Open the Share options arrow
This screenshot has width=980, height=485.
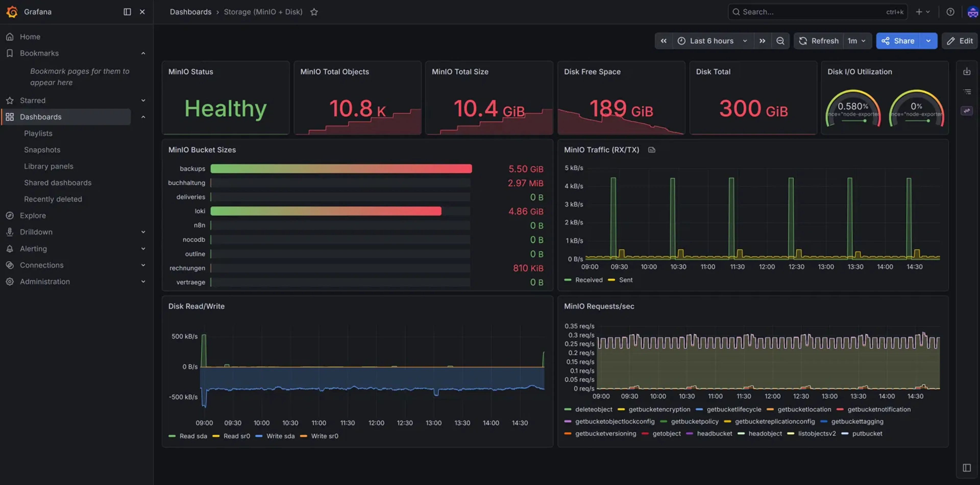929,41
